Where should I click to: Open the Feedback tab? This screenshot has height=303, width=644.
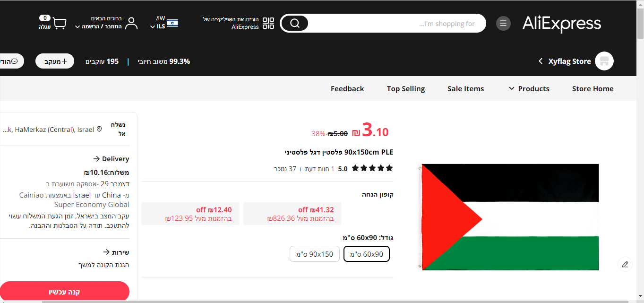pyautogui.click(x=347, y=88)
